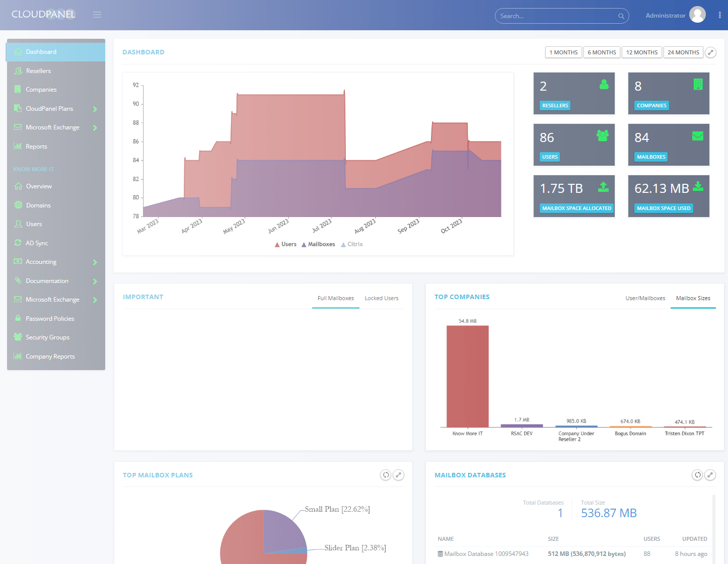Click the Companies building icon in sidebar
The height and width of the screenshot is (564, 728).
pyautogui.click(x=18, y=90)
